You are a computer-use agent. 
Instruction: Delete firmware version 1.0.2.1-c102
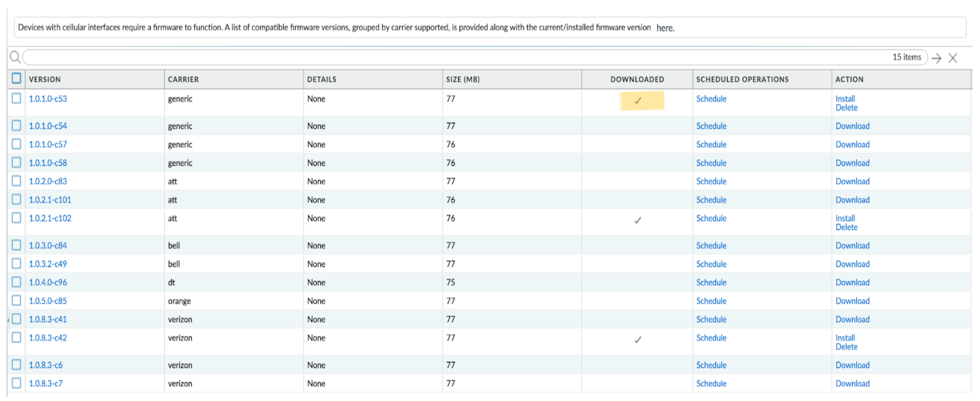(x=847, y=227)
